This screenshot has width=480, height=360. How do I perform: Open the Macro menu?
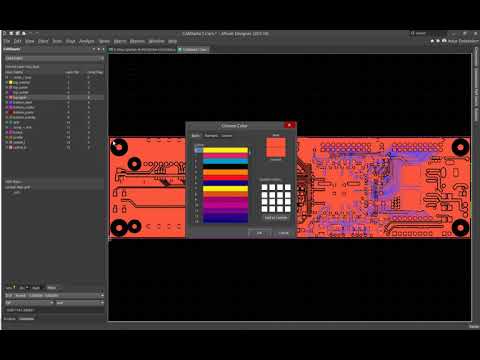tap(120, 41)
